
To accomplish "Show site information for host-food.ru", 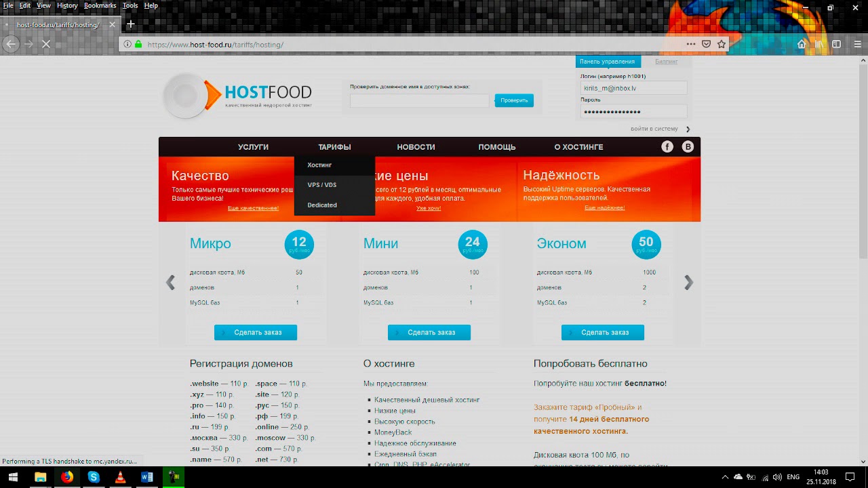I will (x=127, y=44).
